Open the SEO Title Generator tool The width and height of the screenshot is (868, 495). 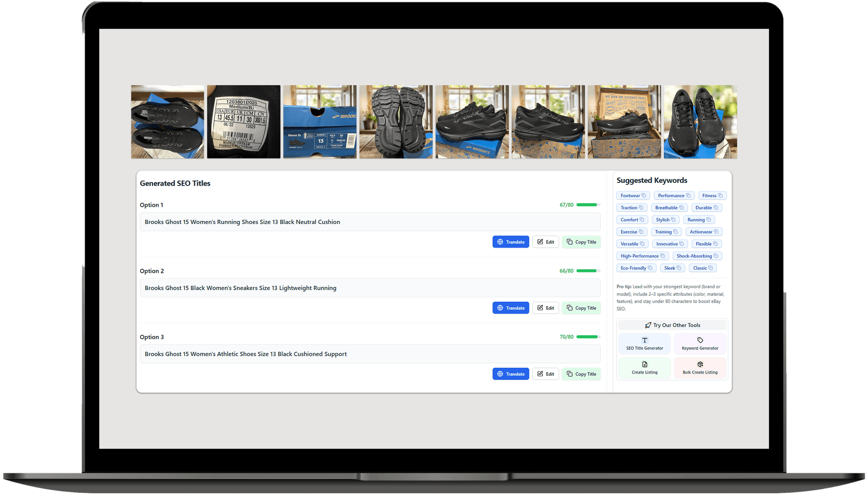[644, 344]
